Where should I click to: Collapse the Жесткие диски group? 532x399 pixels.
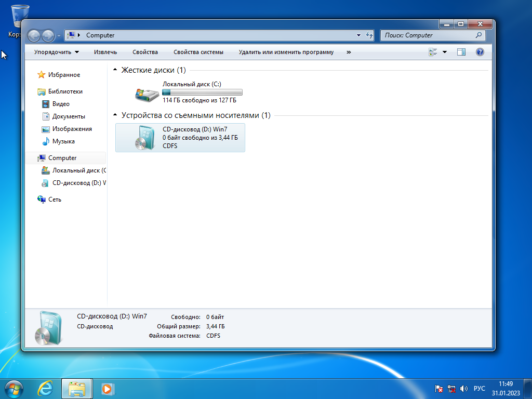(x=115, y=70)
